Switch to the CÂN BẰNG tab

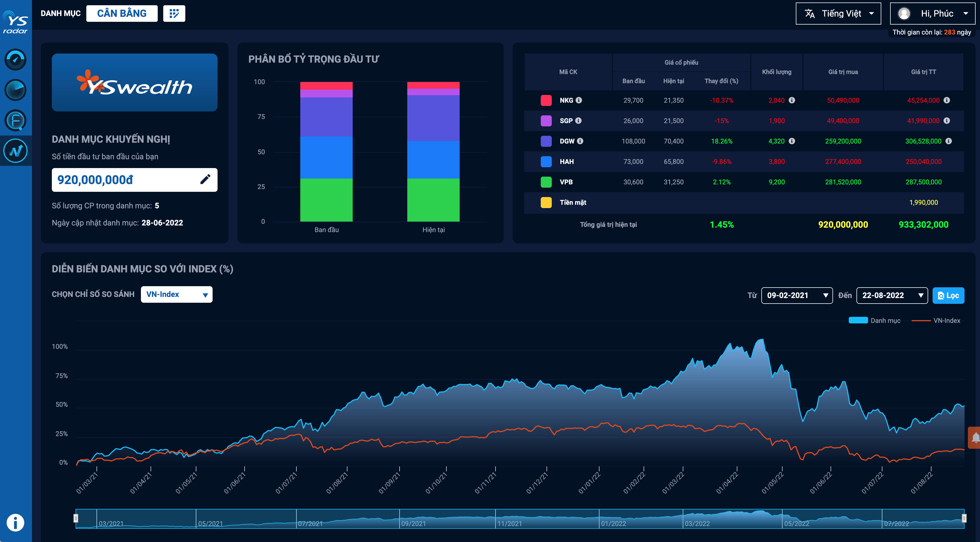pyautogui.click(x=122, y=14)
